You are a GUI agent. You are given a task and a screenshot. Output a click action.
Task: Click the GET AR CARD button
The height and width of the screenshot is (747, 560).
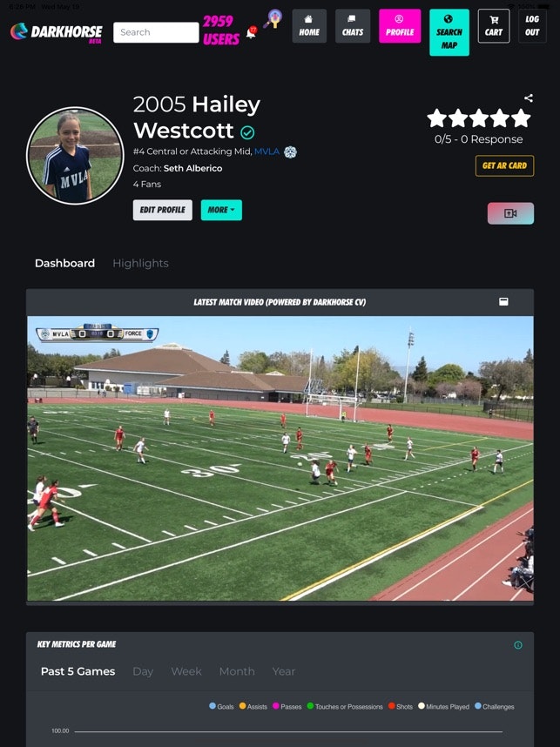tap(505, 165)
